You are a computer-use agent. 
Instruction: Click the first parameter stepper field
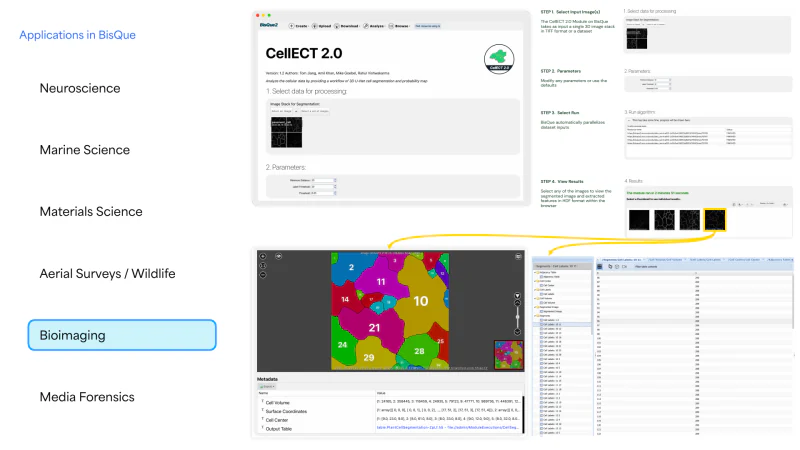pyautogui.click(x=324, y=180)
